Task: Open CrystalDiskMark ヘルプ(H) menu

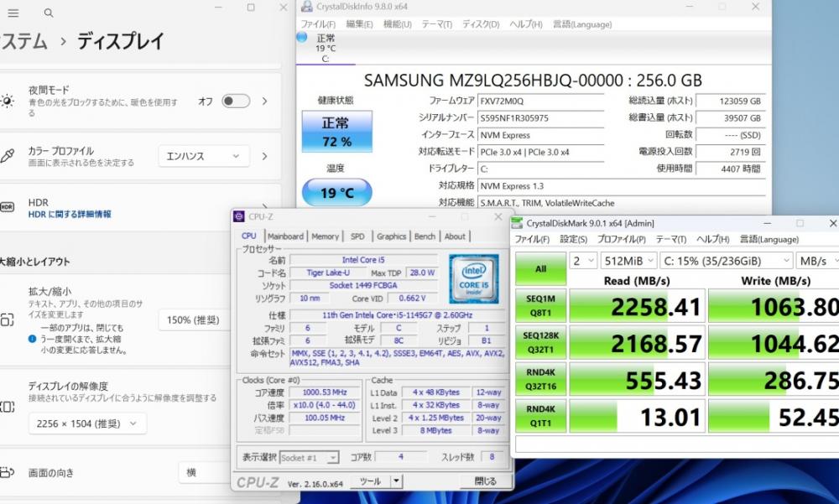Action: pos(712,239)
